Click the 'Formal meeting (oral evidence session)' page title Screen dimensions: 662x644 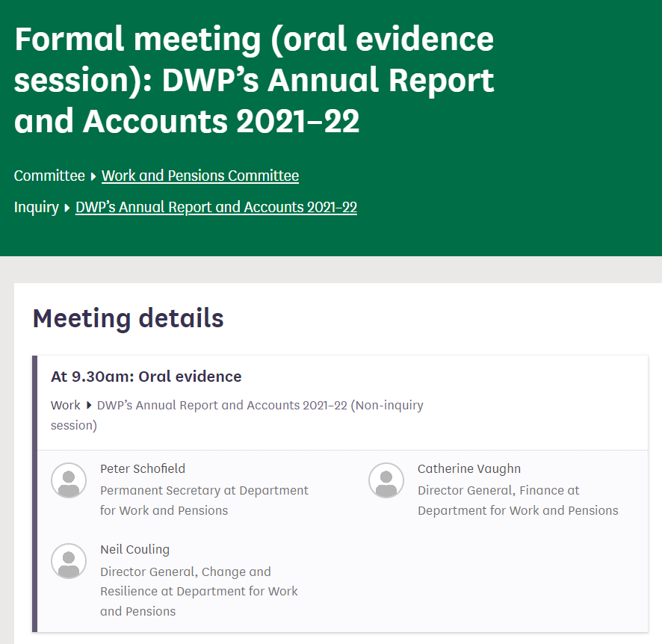tap(254, 80)
